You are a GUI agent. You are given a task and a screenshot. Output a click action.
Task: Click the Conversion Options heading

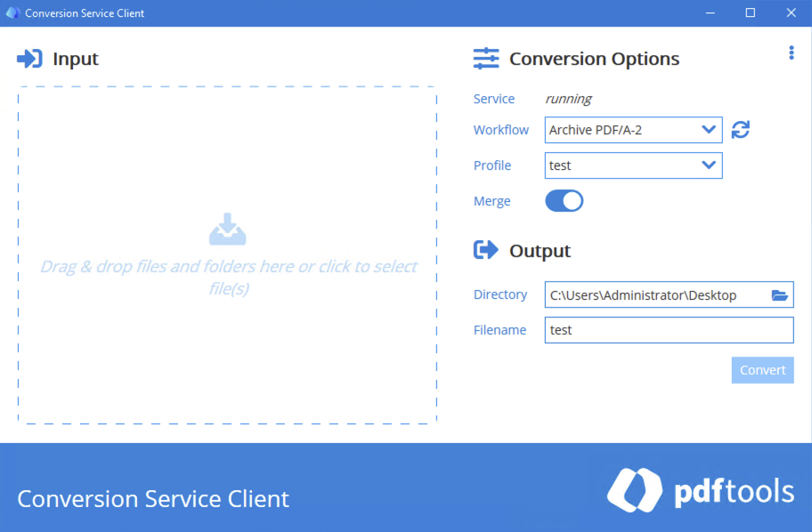click(x=594, y=59)
